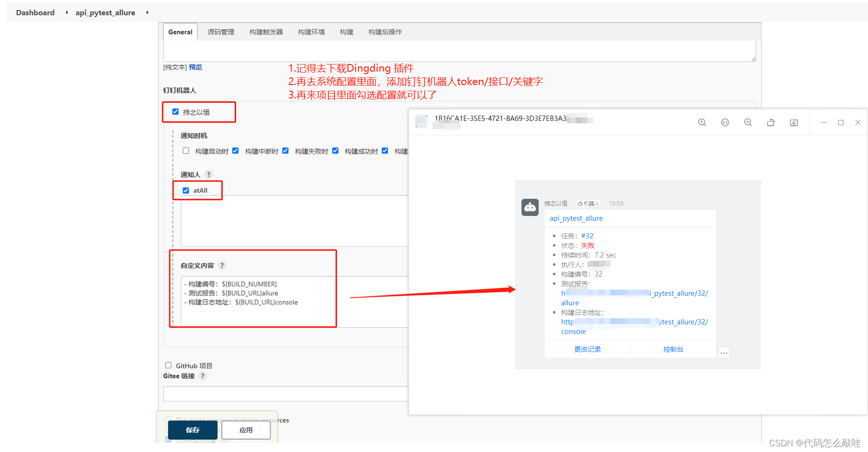Switch to the 构建 tab
This screenshot has height=452, width=868.
point(347,32)
